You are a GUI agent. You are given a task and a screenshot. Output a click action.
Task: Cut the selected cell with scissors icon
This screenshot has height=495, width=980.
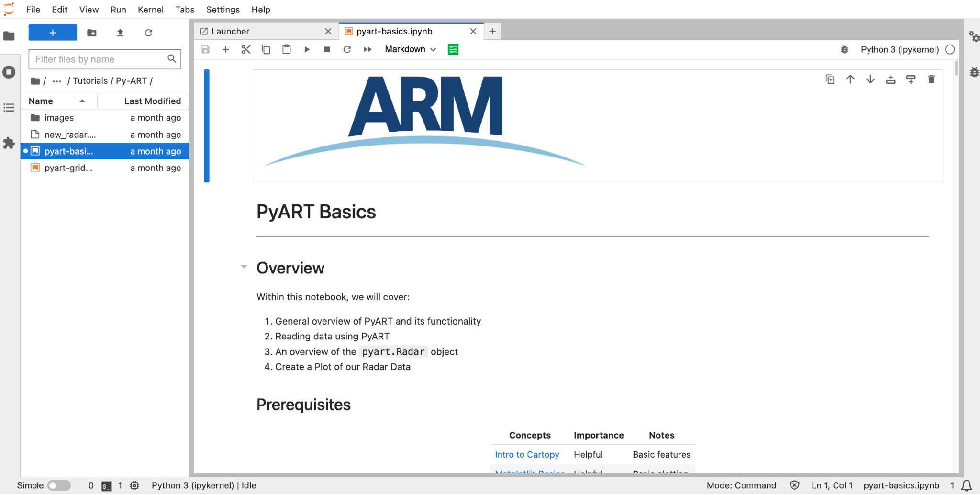(245, 49)
